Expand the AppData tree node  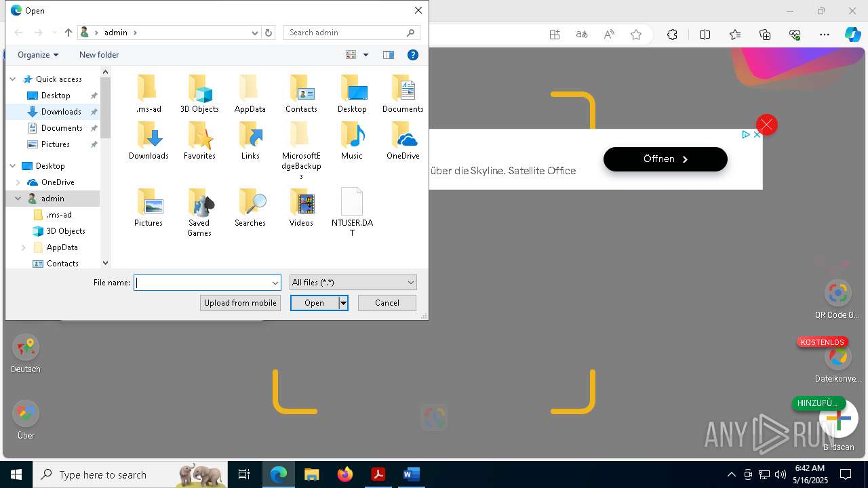[x=24, y=247]
